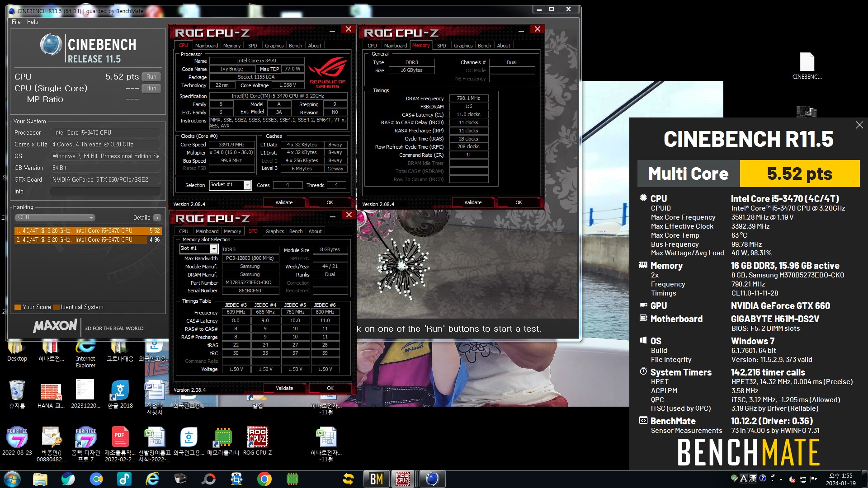Select first ranking row with score 5.52
This screenshot has height=488, width=868.
coord(88,230)
